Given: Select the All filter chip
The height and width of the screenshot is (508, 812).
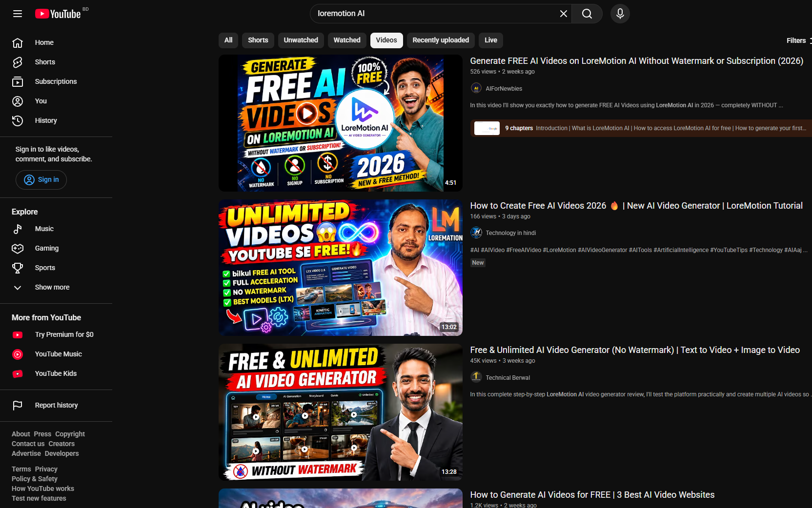Looking at the screenshot, I should click(228, 40).
